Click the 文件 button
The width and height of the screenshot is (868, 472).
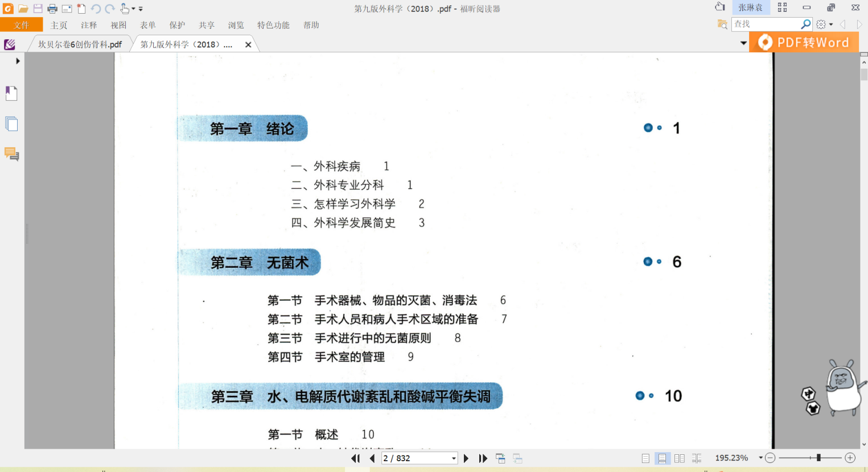click(x=22, y=25)
